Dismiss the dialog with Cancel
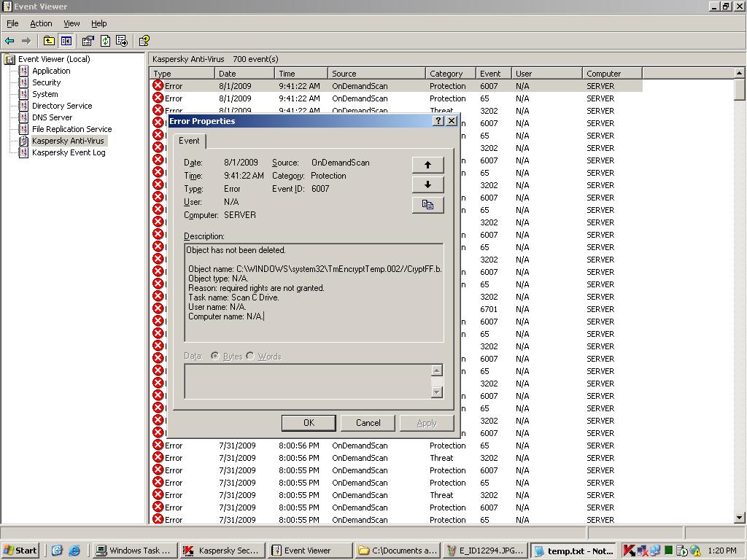This screenshot has width=747, height=560. tap(368, 423)
